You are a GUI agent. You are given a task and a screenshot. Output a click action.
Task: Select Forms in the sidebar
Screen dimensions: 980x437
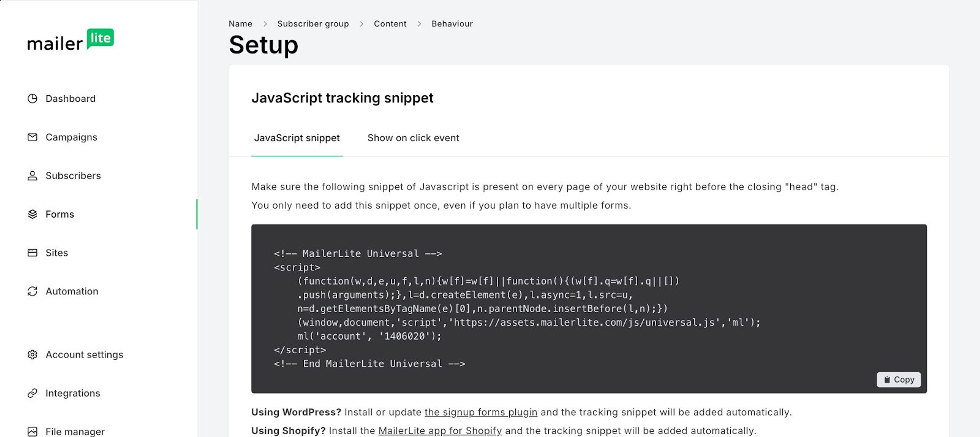(60, 214)
